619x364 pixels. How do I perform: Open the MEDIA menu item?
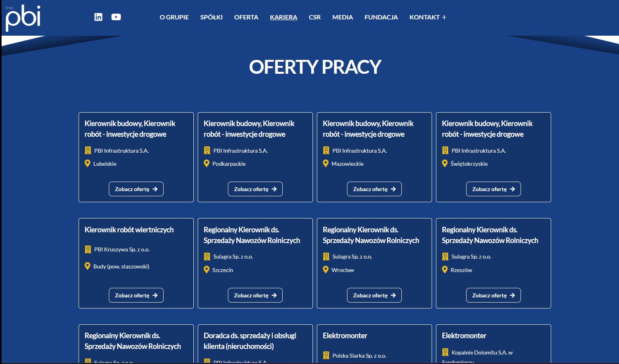coord(342,17)
